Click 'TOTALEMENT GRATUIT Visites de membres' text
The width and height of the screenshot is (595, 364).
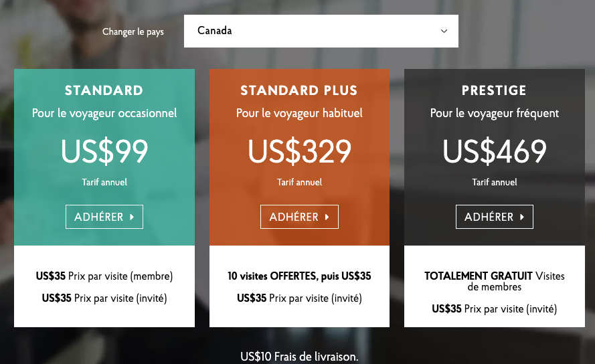[x=494, y=281]
